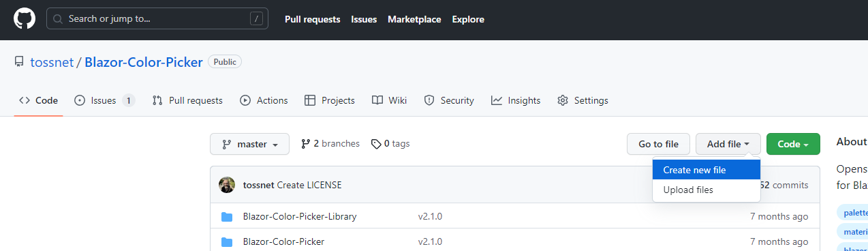Image resolution: width=868 pixels, height=251 pixels.
Task: View the 0 tags link
Action: point(390,144)
